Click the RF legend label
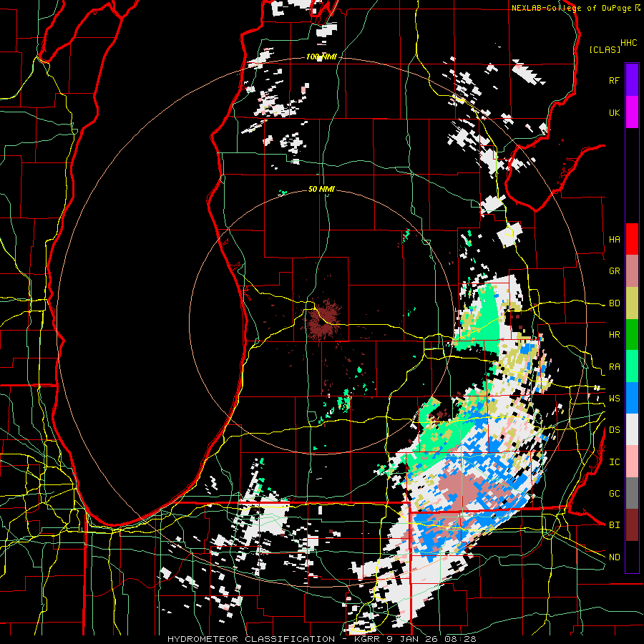The height and width of the screenshot is (644, 644). [614, 80]
